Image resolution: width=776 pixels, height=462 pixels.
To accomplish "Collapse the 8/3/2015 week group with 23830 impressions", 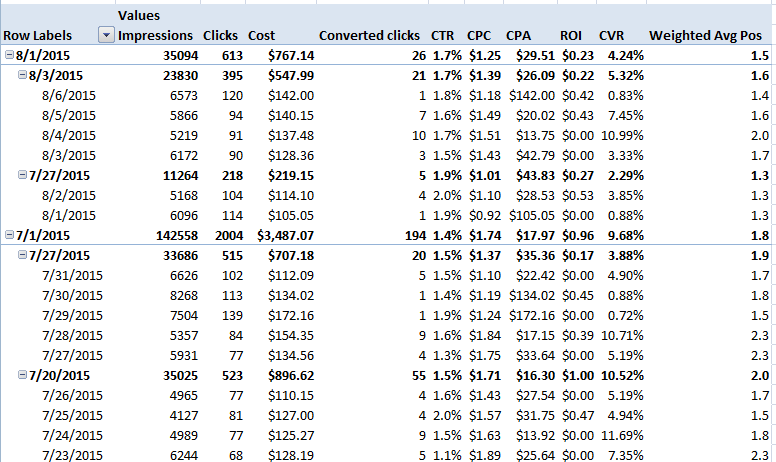I will point(22,75).
